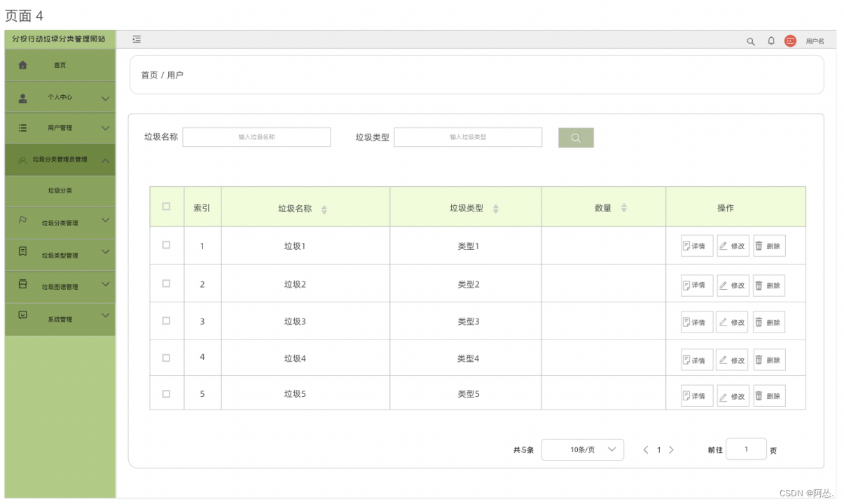
Task: Select current page number 1 in pagination
Action: tap(658, 450)
